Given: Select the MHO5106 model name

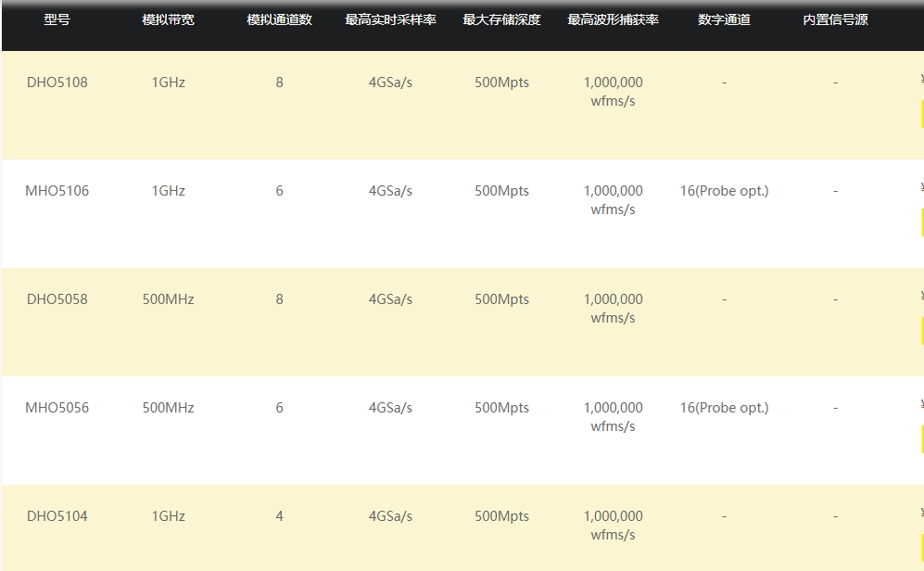Looking at the screenshot, I should [x=57, y=191].
